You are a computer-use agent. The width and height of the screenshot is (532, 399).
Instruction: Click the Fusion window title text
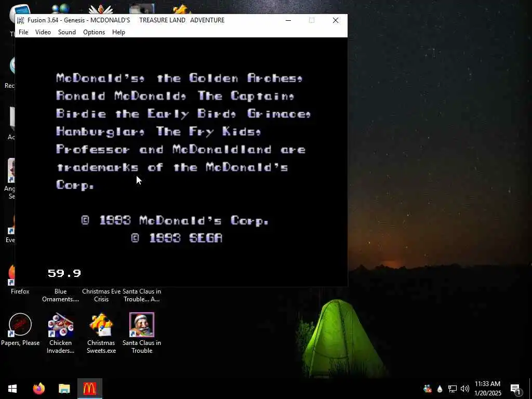click(126, 20)
